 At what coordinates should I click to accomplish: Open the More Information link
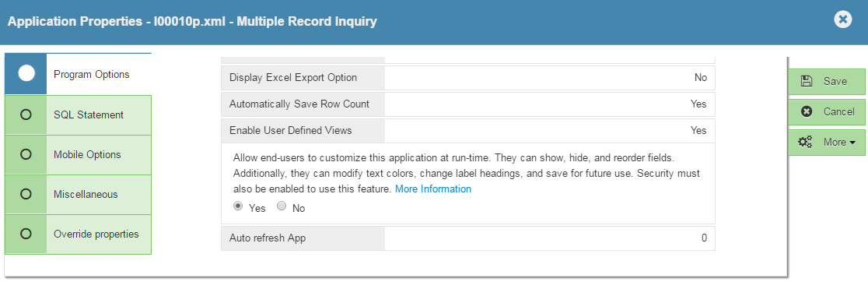[x=433, y=189]
